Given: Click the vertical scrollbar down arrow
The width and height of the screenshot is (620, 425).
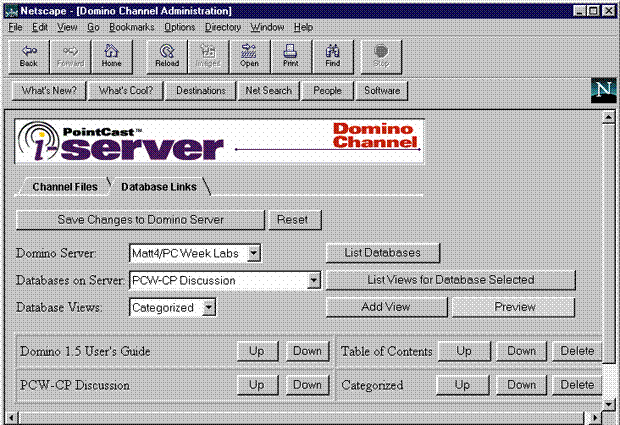Looking at the screenshot, I should (x=608, y=404).
